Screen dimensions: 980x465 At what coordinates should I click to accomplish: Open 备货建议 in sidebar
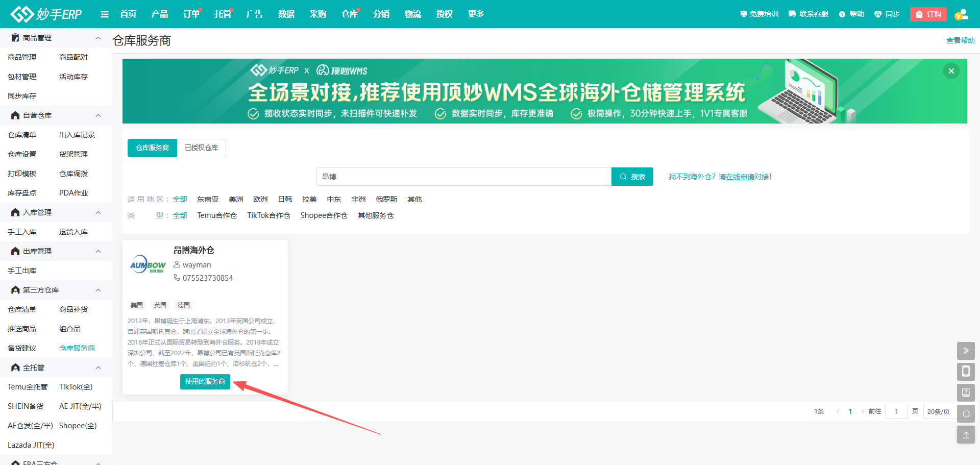pyautogui.click(x=22, y=348)
